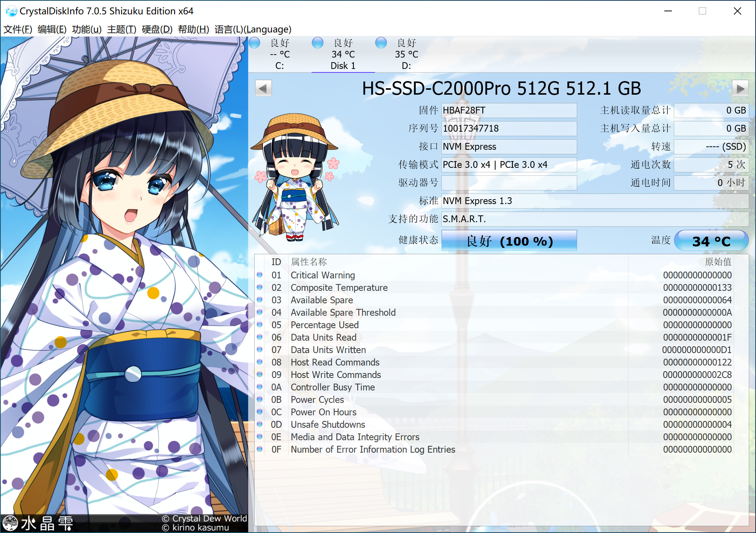Select the Disk 1 tab
This screenshot has height=533, width=756.
[343, 65]
